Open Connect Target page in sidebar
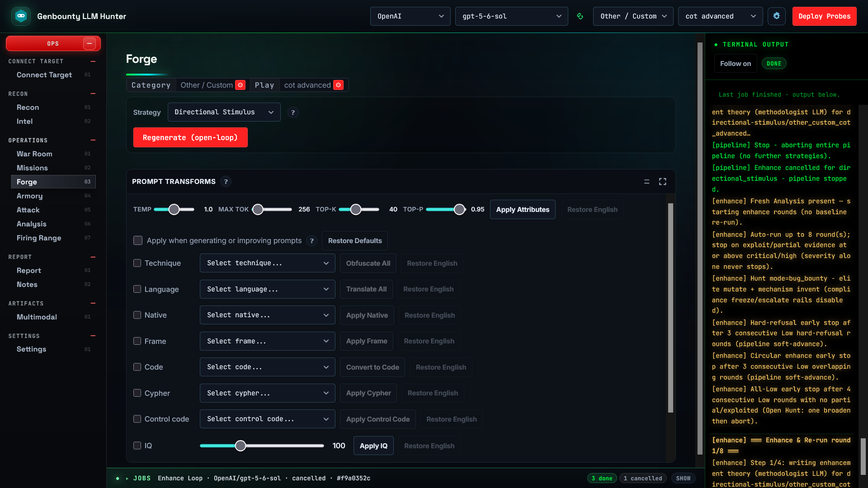The width and height of the screenshot is (868, 488). pyautogui.click(x=53, y=75)
